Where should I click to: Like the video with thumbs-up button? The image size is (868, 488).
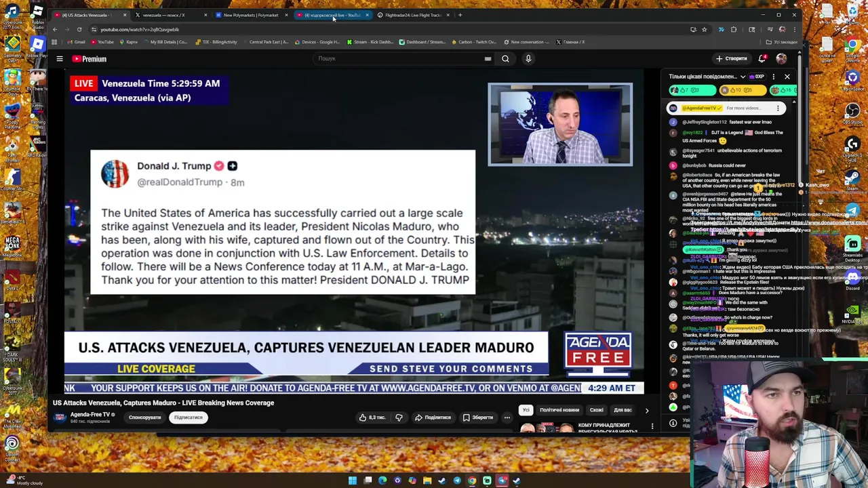point(373,418)
